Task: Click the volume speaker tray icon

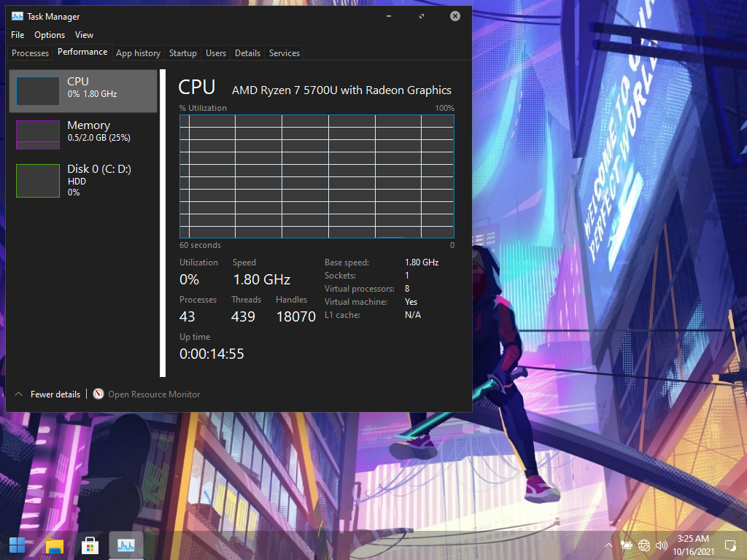Action: coord(661,545)
